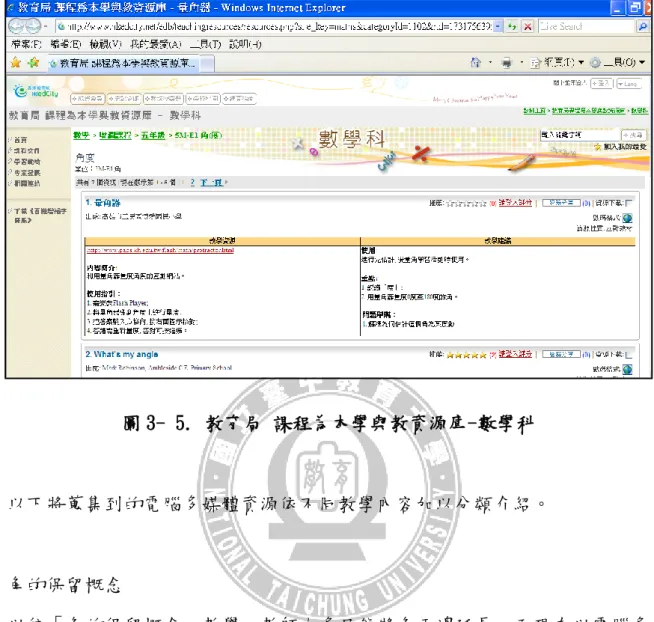This screenshot has width=654, height=622.
Task: Click the red Stop loading icon
Action: click(x=528, y=26)
